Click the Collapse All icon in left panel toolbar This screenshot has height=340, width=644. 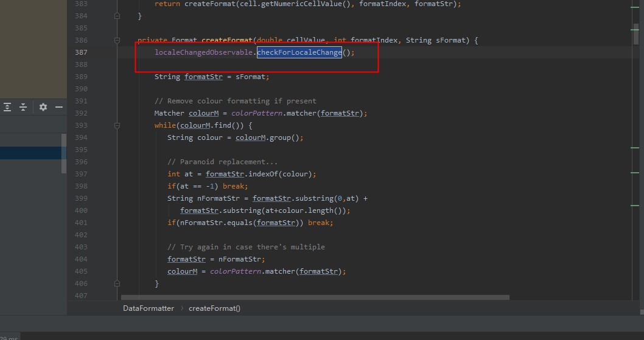pos(23,107)
